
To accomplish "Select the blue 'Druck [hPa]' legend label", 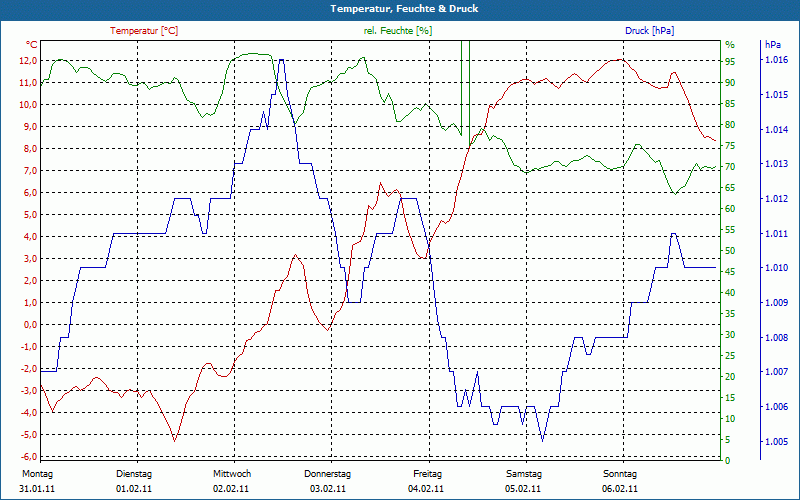I will (x=649, y=31).
